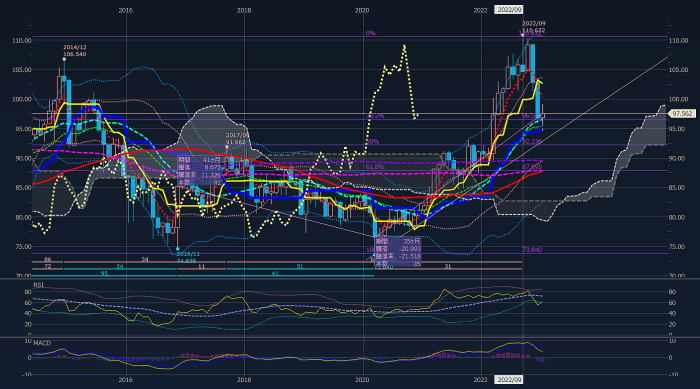Click the bar count label 41
The height and width of the screenshot is (389, 700).
tap(275, 274)
